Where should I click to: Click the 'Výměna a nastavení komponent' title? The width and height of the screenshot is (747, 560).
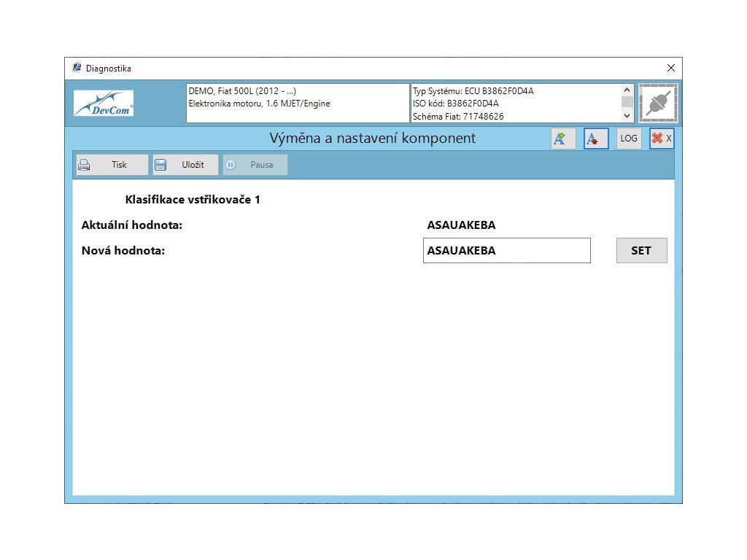373,138
